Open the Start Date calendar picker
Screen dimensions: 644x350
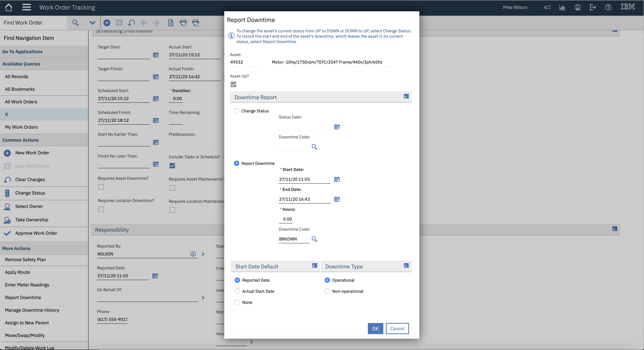tap(337, 179)
